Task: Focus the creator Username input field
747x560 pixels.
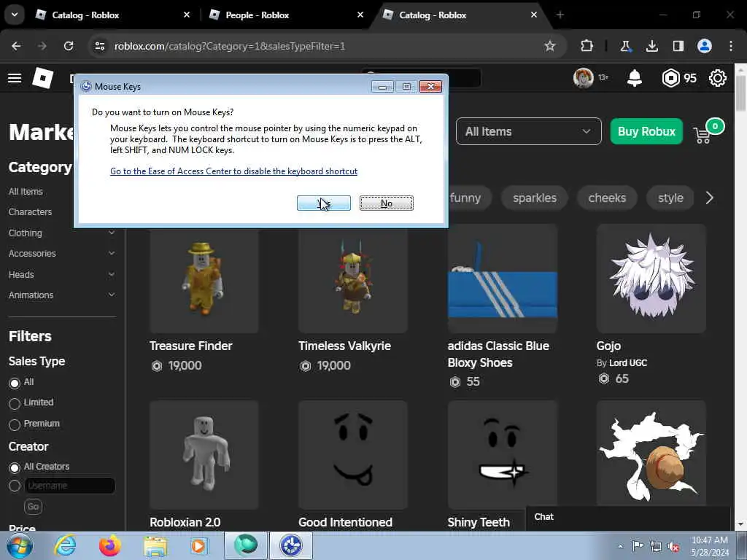Action: tap(69, 486)
